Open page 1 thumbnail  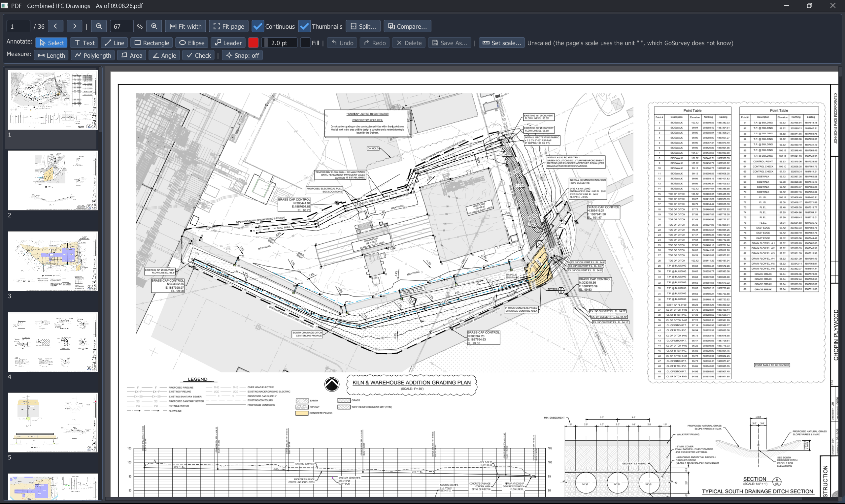(x=53, y=100)
